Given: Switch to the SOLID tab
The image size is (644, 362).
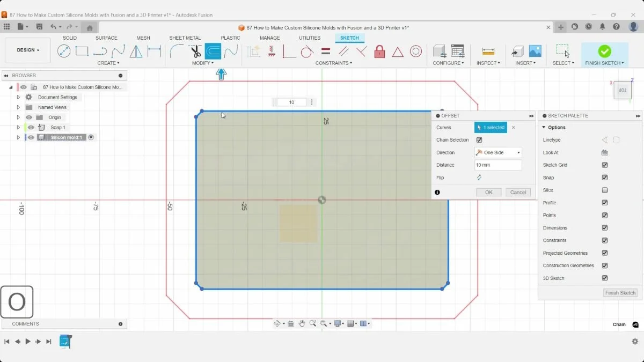Looking at the screenshot, I should [70, 38].
